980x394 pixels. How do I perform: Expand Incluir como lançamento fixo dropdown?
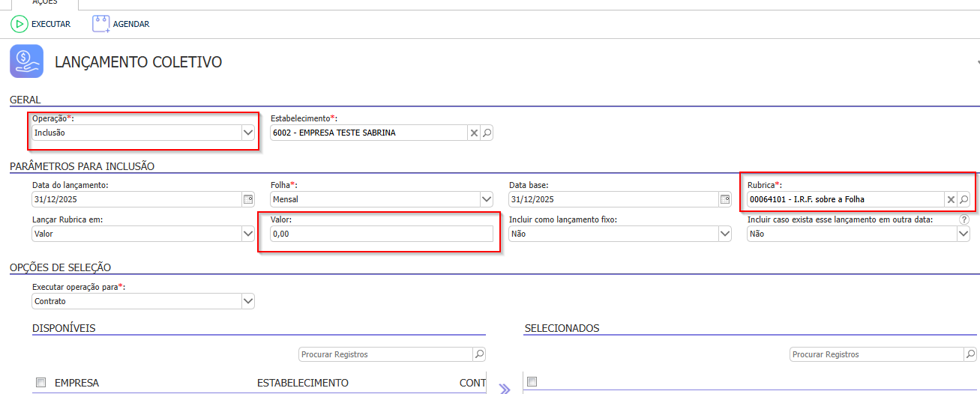click(724, 234)
